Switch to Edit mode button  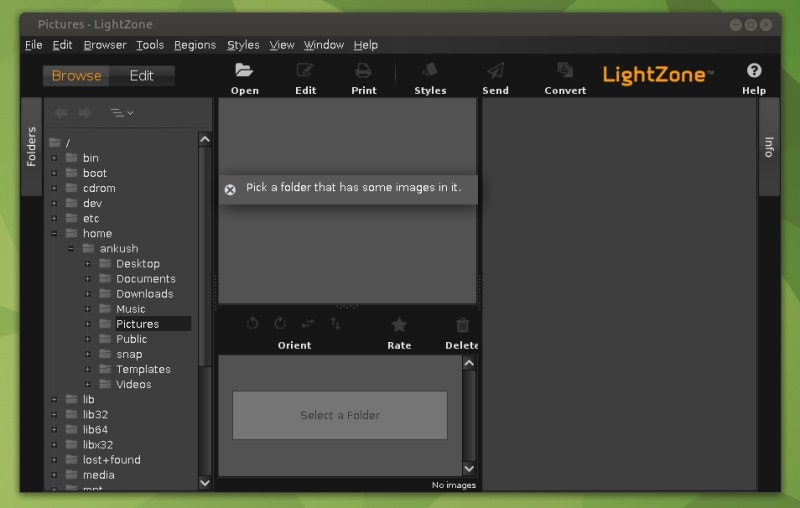click(142, 75)
